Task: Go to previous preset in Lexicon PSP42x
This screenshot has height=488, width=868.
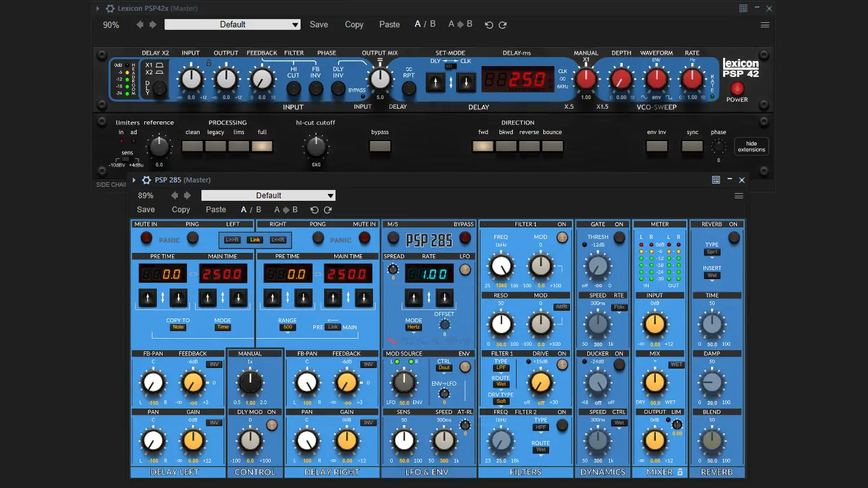Action: click(140, 25)
